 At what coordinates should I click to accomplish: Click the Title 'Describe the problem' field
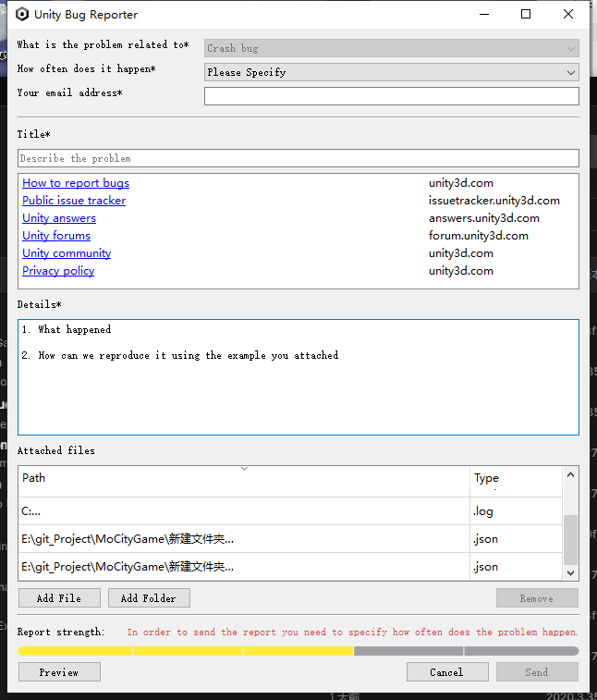click(298, 158)
